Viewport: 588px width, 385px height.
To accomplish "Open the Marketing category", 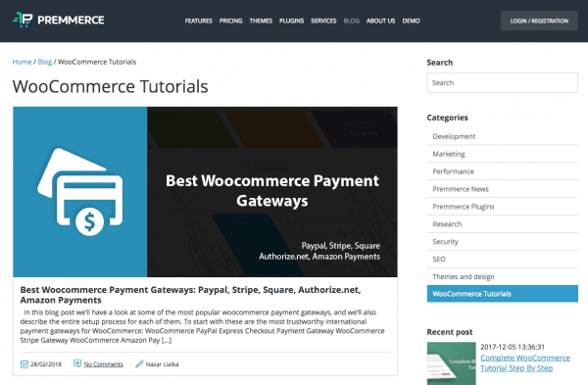I will [x=502, y=154].
